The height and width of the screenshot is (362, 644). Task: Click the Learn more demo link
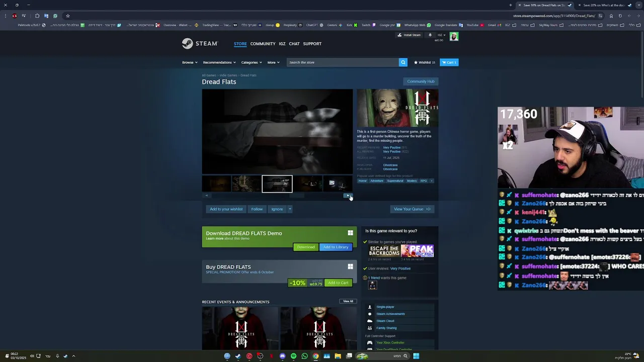tap(214, 239)
